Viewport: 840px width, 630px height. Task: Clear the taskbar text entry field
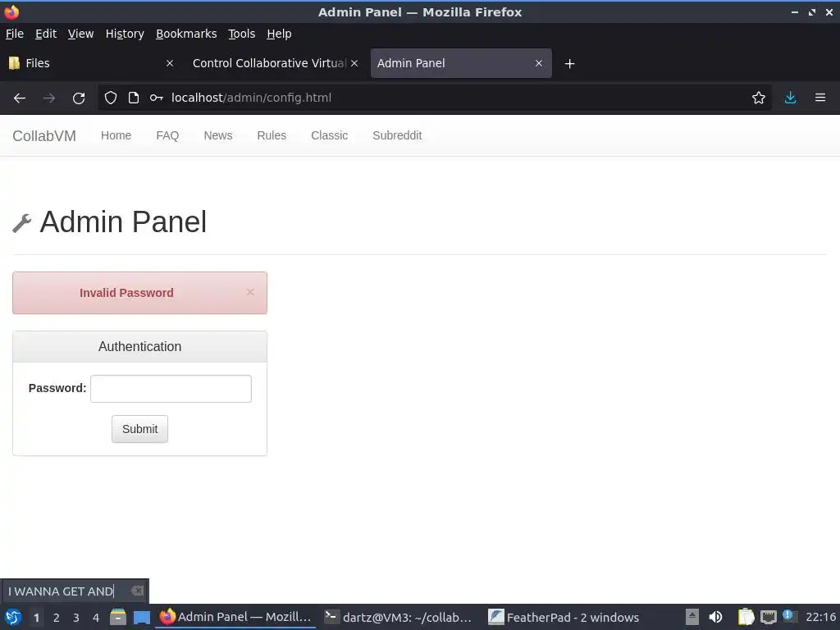(x=137, y=591)
